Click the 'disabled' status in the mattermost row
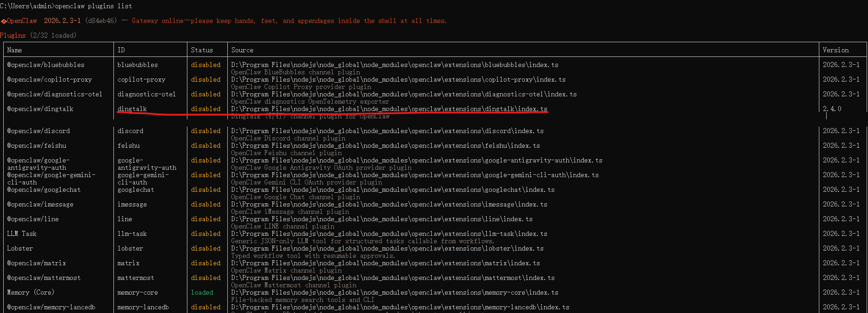Image resolution: width=868 pixels, height=313 pixels. coord(206,278)
